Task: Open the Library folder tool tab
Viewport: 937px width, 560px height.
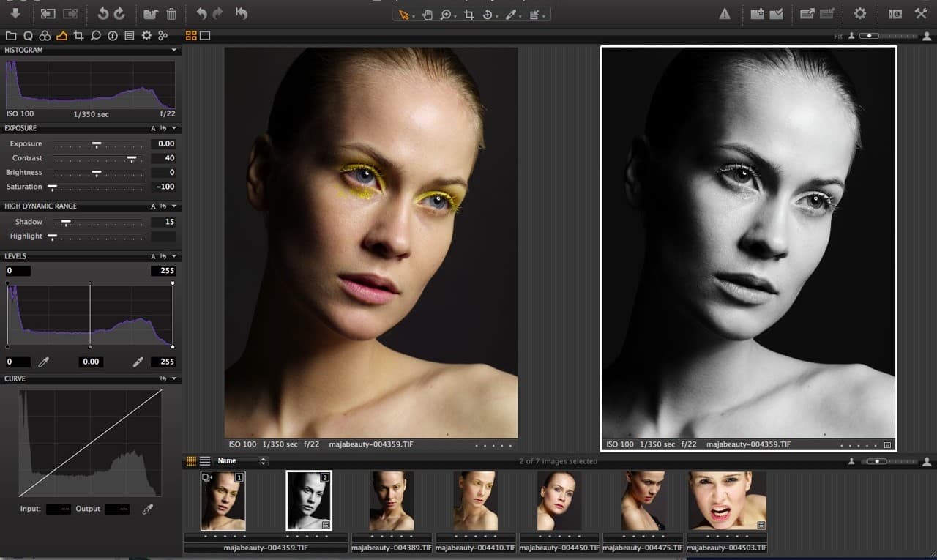Action: pos(11,35)
